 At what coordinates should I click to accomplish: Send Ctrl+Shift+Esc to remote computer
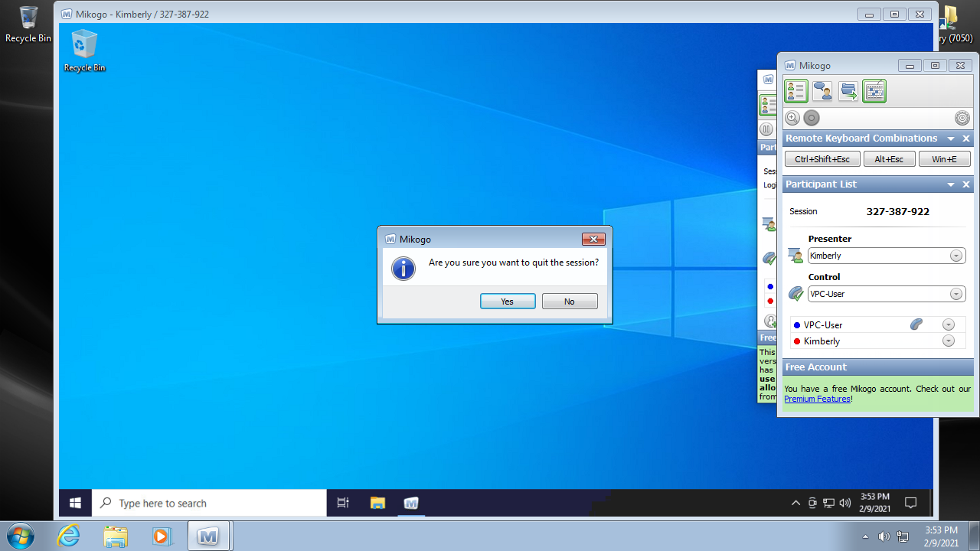822,159
